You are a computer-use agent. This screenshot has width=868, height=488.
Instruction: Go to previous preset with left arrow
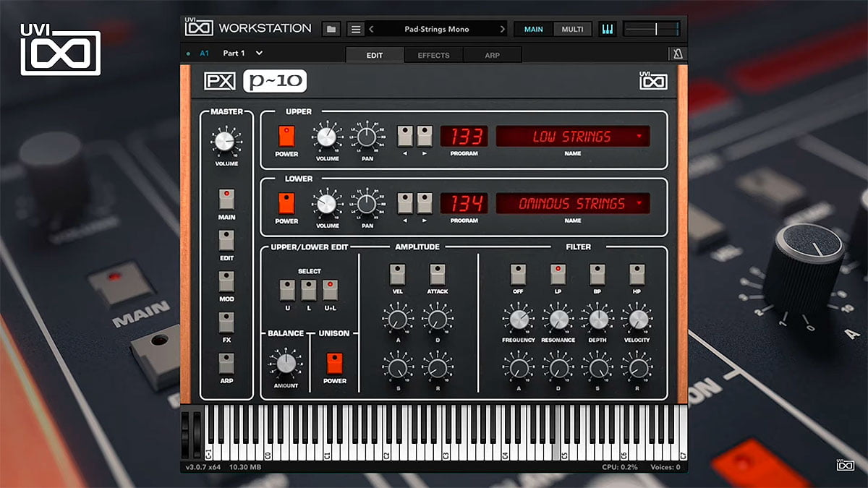click(x=371, y=29)
